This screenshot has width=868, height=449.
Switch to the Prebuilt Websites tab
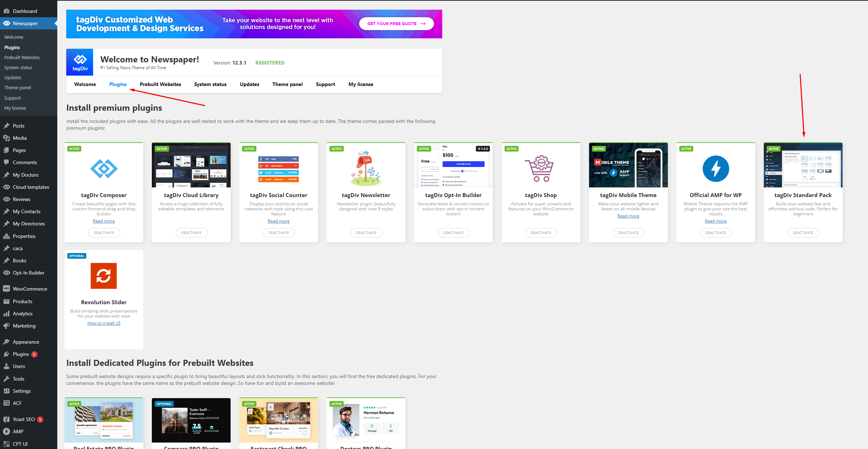(x=160, y=84)
